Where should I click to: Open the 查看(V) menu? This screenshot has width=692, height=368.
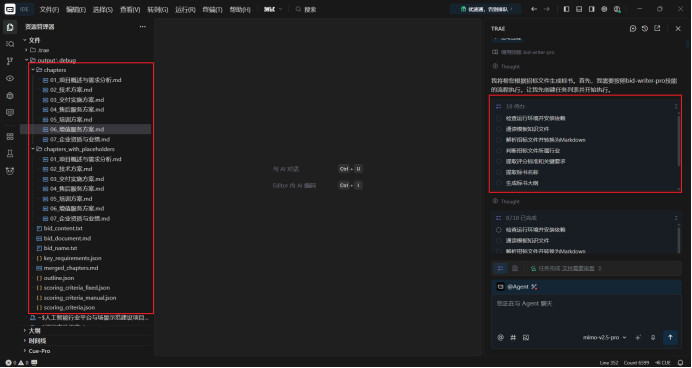point(130,9)
